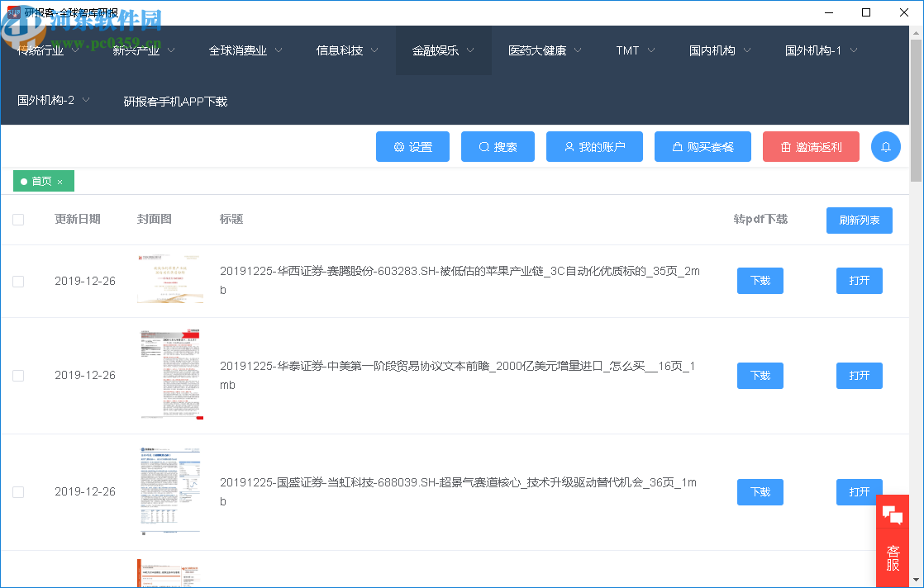Switch to the 金融娱乐 tab
The image size is (924, 588).
pyautogui.click(x=436, y=50)
